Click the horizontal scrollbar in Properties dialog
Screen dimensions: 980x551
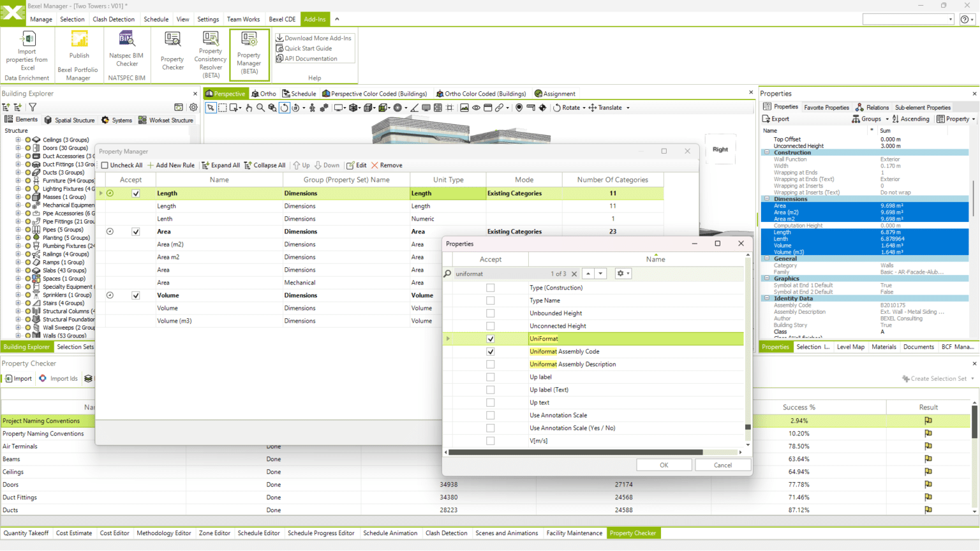[575, 452]
